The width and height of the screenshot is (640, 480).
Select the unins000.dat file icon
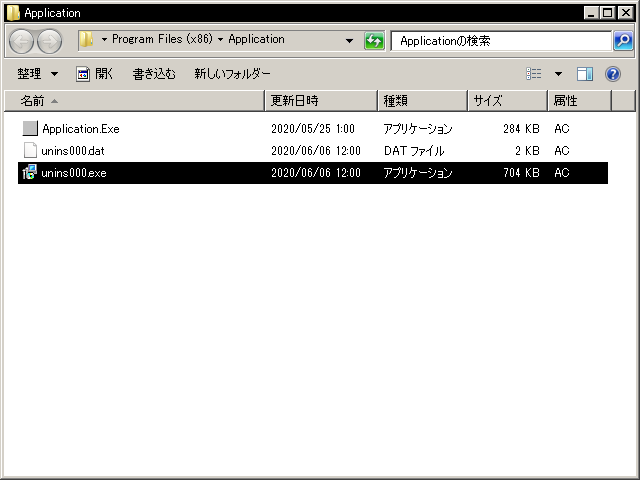pos(29,151)
